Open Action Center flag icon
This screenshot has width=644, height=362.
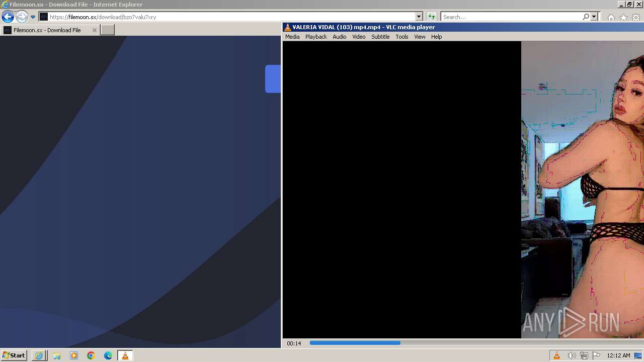click(596, 355)
